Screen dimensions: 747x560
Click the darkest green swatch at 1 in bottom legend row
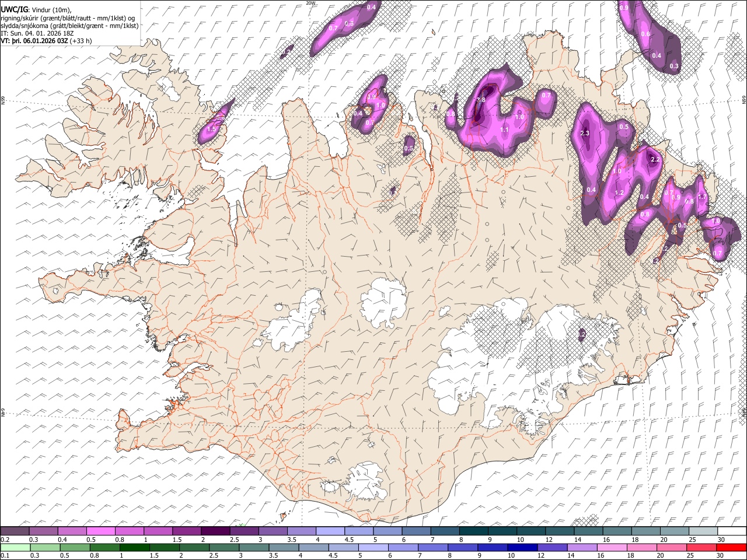[134, 547]
